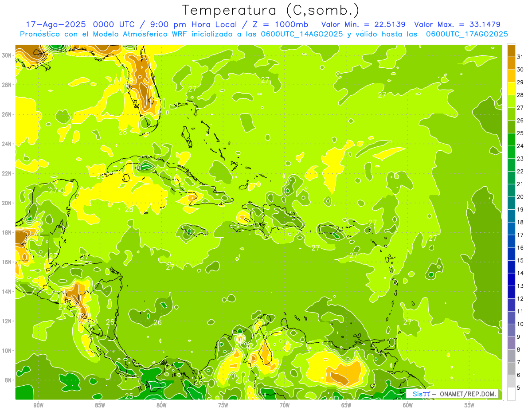The image size is (532, 411).
Task: Click the "60W" longitude label
Action: (x=408, y=405)
